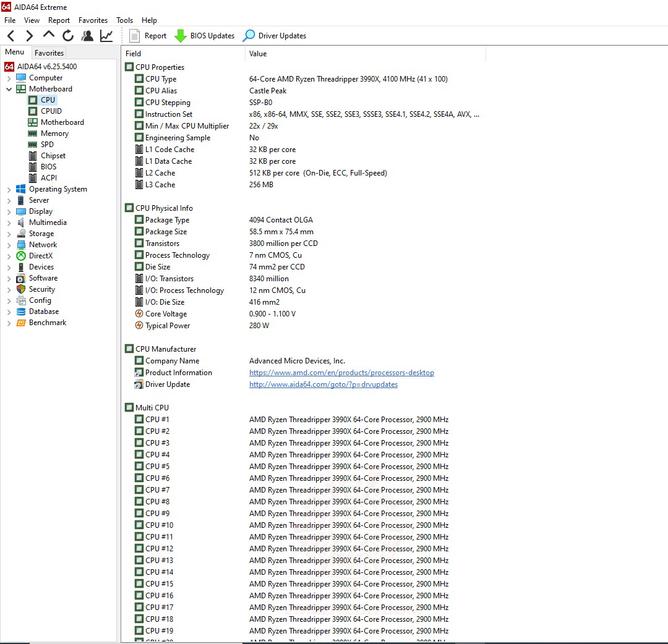Image resolution: width=668 pixels, height=644 pixels.
Task: Expand the Operating System node
Action: pyautogui.click(x=9, y=189)
